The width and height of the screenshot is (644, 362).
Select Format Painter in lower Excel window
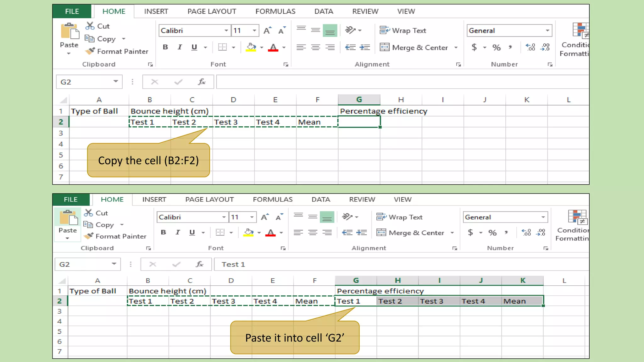point(115,236)
